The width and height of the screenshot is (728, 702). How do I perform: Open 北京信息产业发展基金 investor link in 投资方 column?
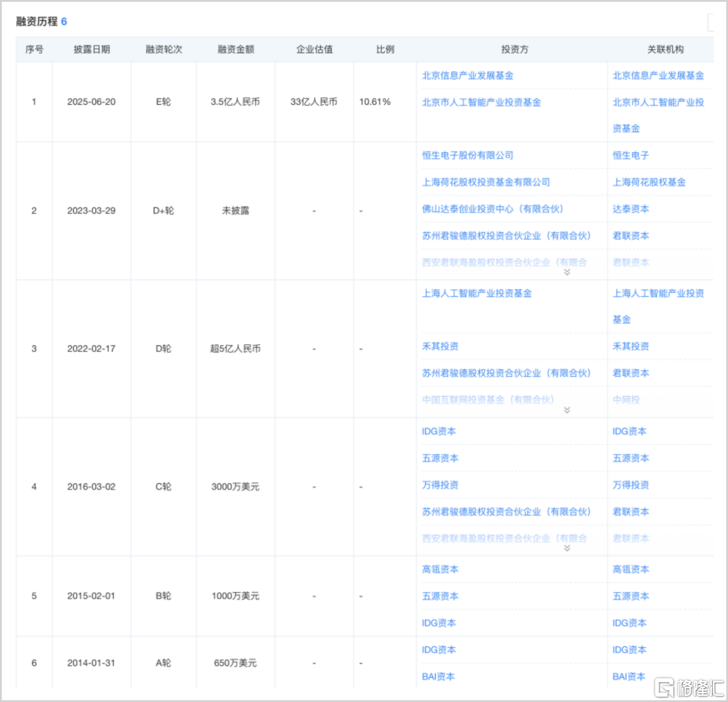[468, 75]
